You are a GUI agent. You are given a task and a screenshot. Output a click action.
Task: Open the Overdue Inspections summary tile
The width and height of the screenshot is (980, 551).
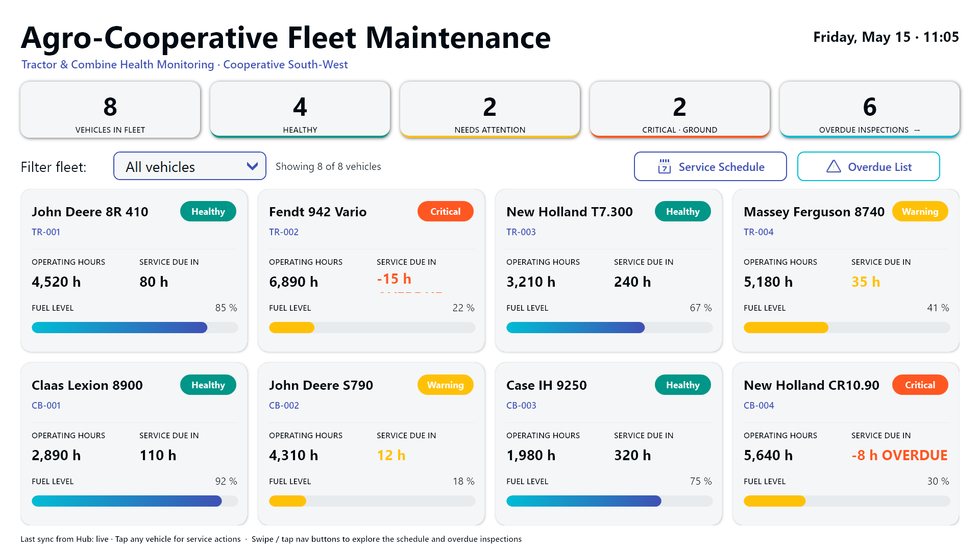870,110
